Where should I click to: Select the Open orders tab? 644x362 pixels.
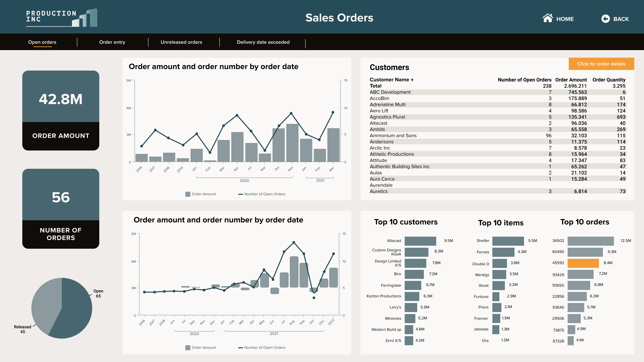(x=42, y=42)
